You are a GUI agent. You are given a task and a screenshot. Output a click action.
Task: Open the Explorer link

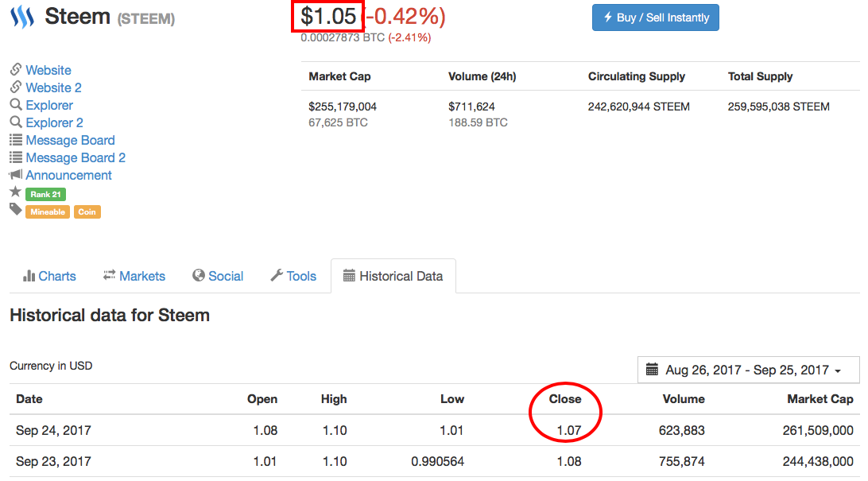pyautogui.click(x=49, y=105)
